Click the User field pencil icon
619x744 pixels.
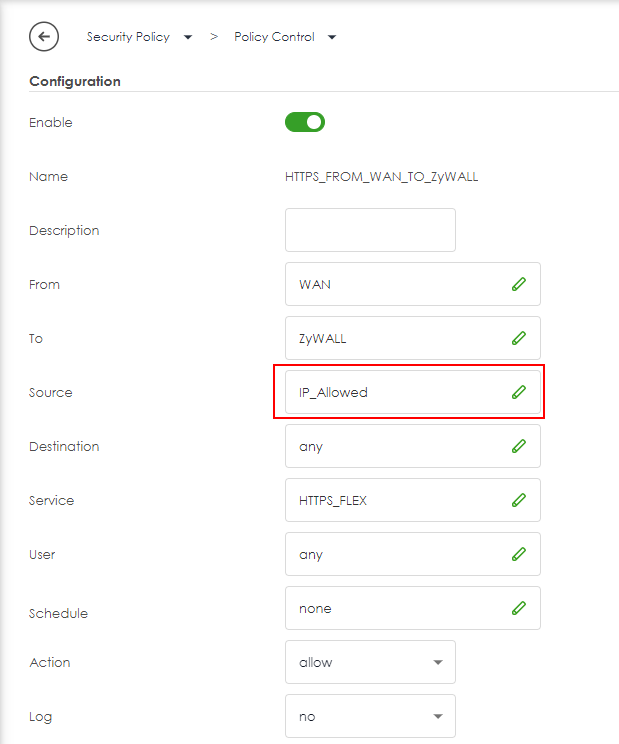point(518,554)
